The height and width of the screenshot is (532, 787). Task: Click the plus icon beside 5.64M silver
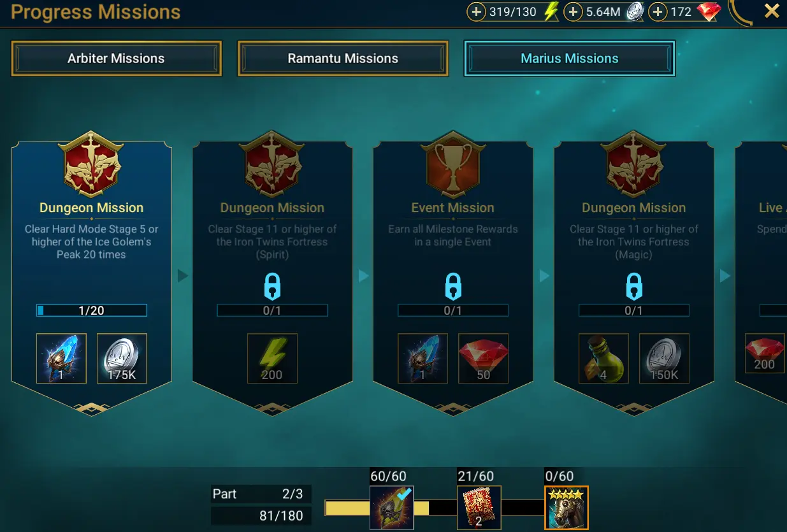tap(574, 11)
